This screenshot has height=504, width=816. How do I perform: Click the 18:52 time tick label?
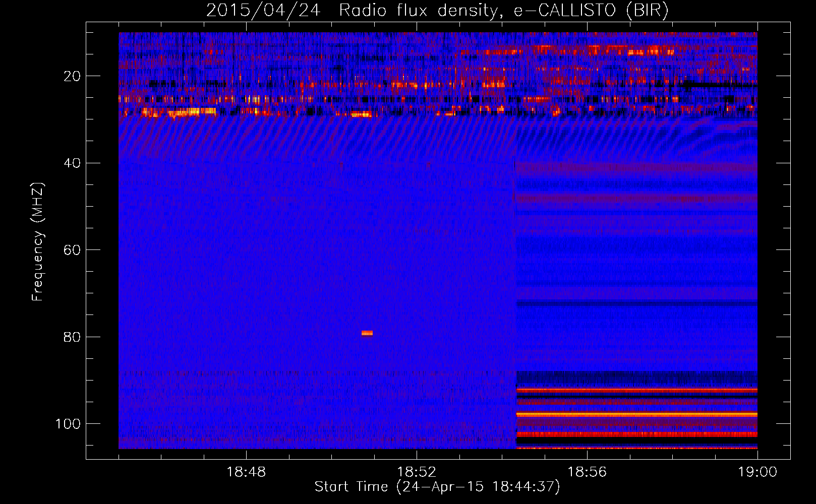point(417,472)
